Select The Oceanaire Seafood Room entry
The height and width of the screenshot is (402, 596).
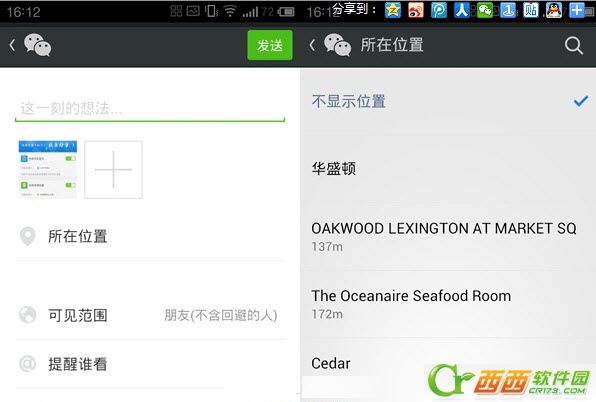pyautogui.click(x=448, y=304)
